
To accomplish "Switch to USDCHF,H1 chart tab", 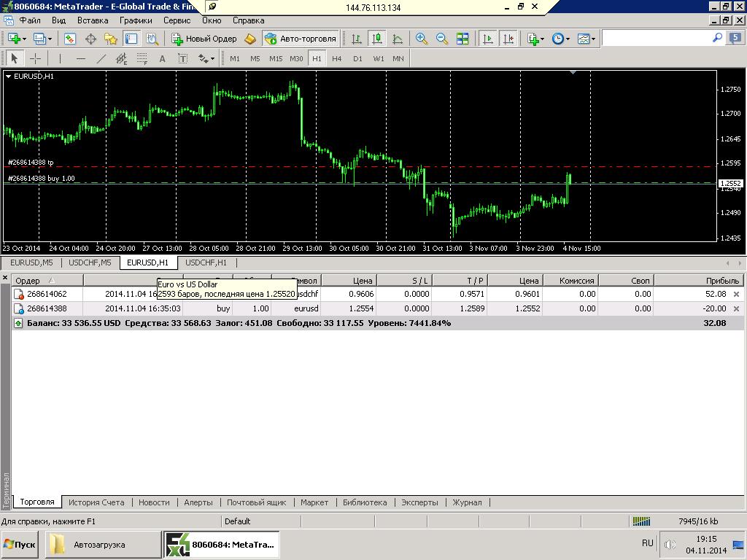I will pyautogui.click(x=206, y=262).
